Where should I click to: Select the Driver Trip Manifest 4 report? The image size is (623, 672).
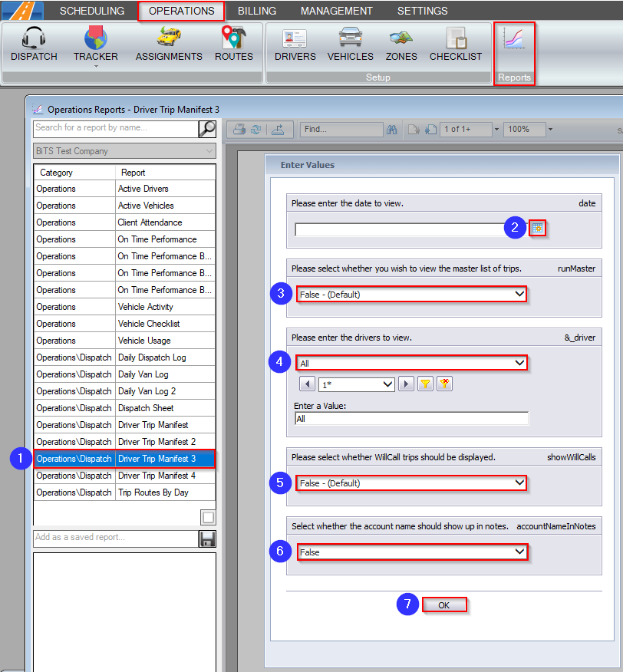click(165, 476)
